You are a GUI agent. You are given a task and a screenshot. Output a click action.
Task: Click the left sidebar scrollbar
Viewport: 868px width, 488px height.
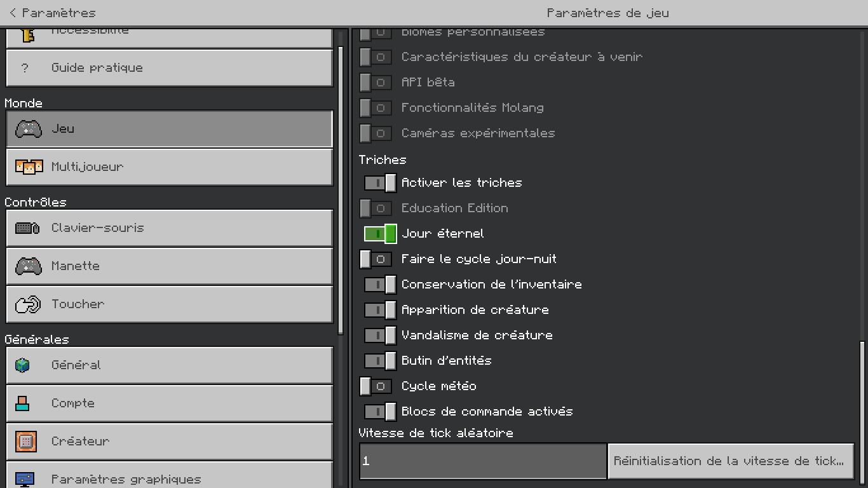pyautogui.click(x=341, y=191)
